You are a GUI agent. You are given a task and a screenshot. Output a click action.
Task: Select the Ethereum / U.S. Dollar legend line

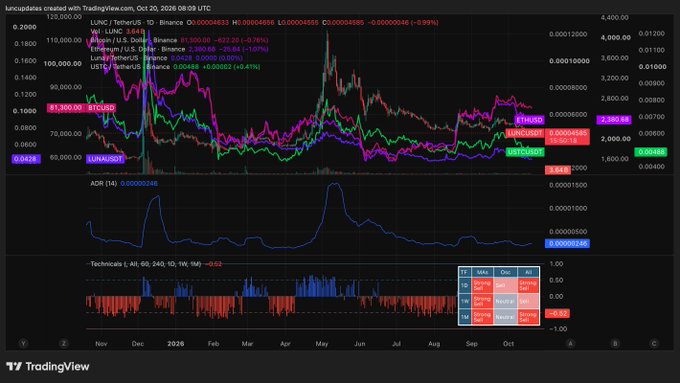point(179,49)
